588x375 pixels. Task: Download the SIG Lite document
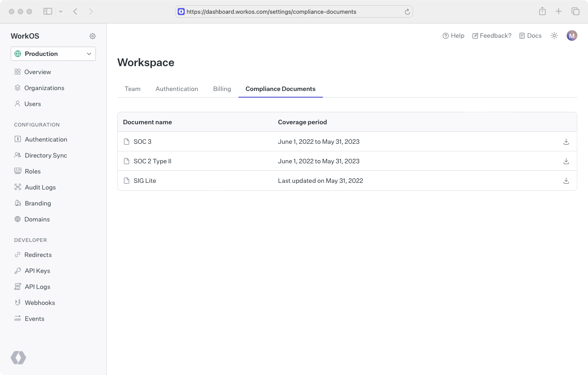(x=566, y=181)
